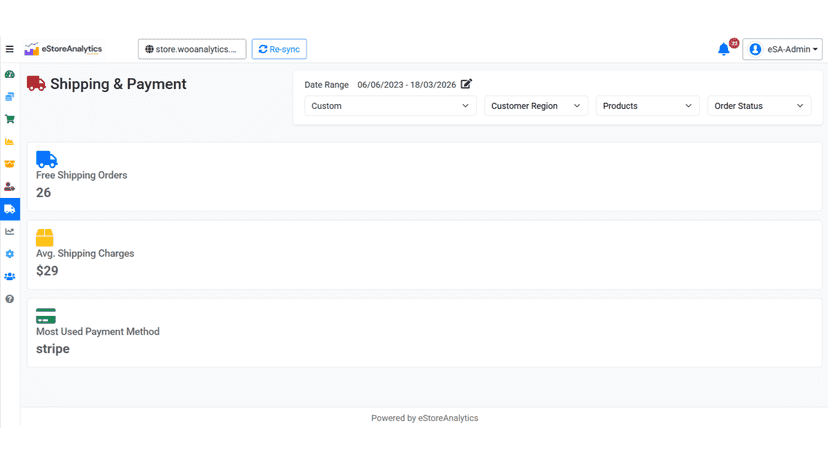
Task: Click Powered by eStoreAnalytics footer text
Action: coord(425,418)
